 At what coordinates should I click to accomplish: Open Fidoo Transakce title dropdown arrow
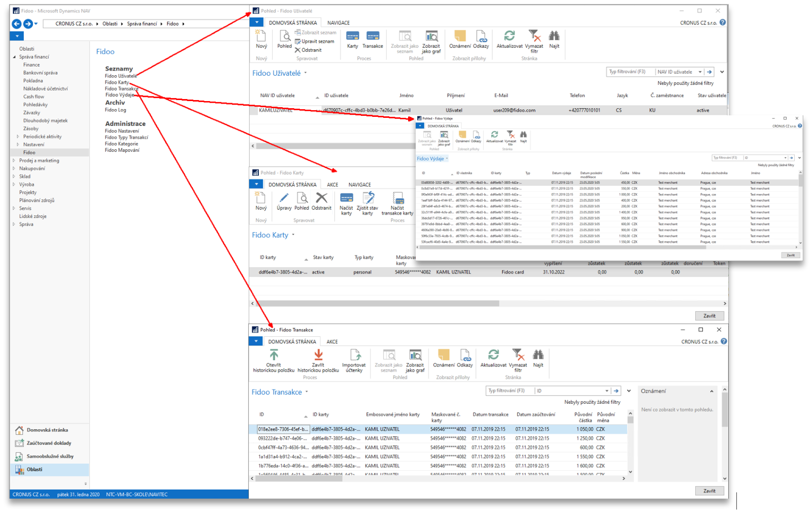click(307, 392)
